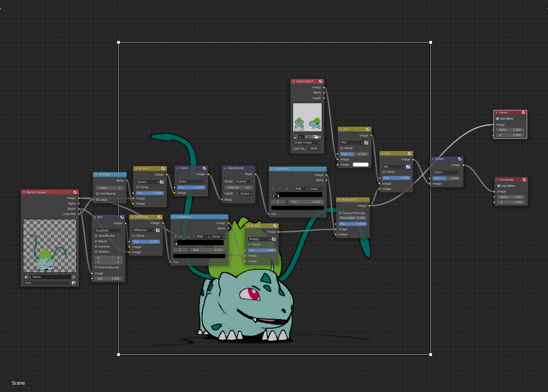Click Size 1.000 field in Blur node
The image size is (548, 392).
[109, 278]
